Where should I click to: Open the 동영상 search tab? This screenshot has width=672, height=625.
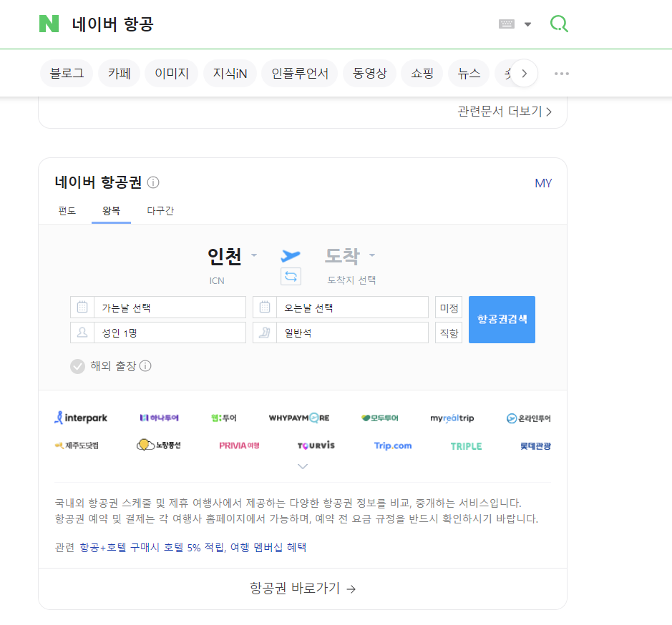(x=369, y=74)
